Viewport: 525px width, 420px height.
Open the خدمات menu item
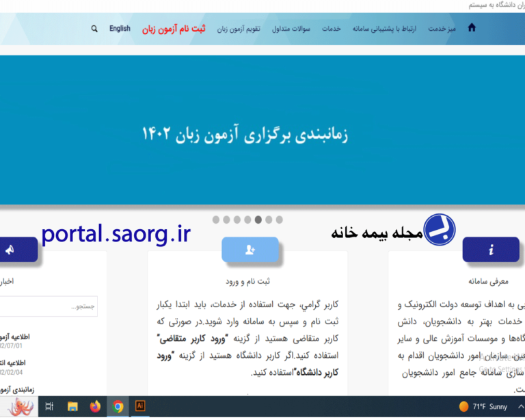[x=331, y=29]
